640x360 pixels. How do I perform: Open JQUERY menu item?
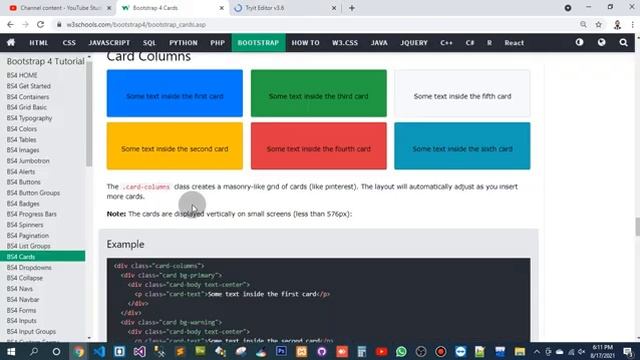pos(414,42)
